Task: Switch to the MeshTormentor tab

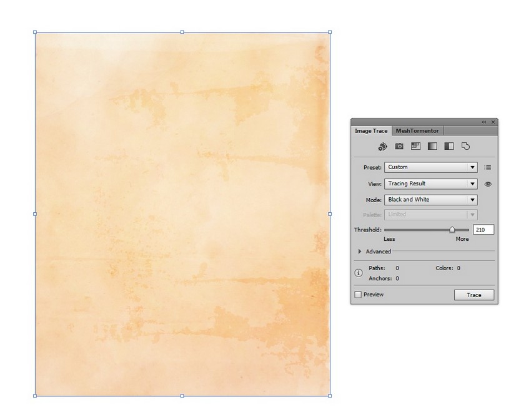Action: pyautogui.click(x=417, y=131)
